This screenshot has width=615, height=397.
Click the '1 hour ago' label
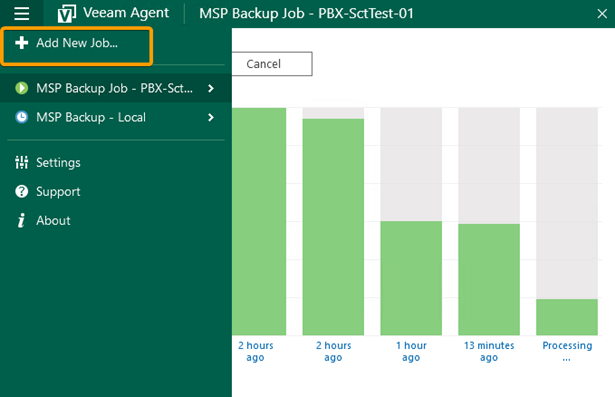[x=411, y=351]
